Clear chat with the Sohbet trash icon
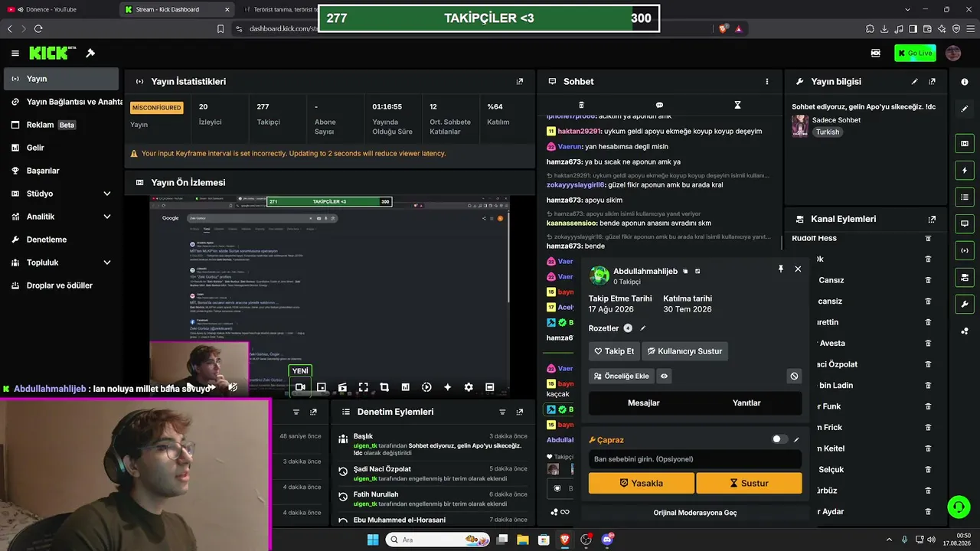 point(581,105)
